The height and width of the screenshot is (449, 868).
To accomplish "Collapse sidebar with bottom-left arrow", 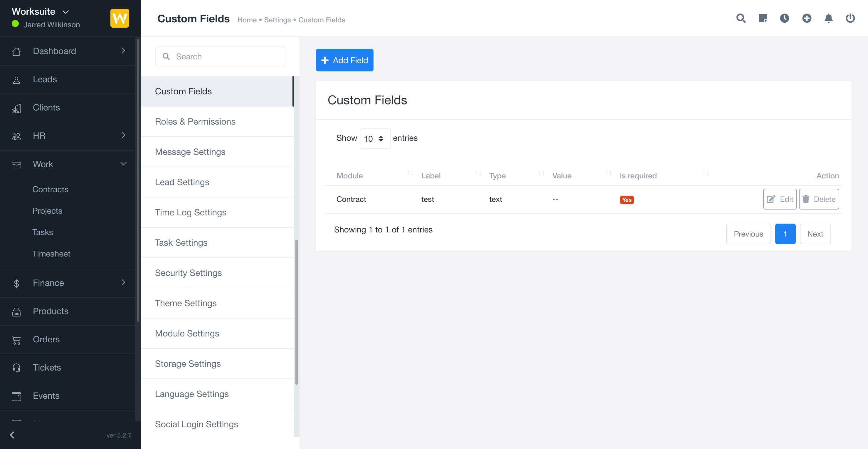I will [x=12, y=435].
